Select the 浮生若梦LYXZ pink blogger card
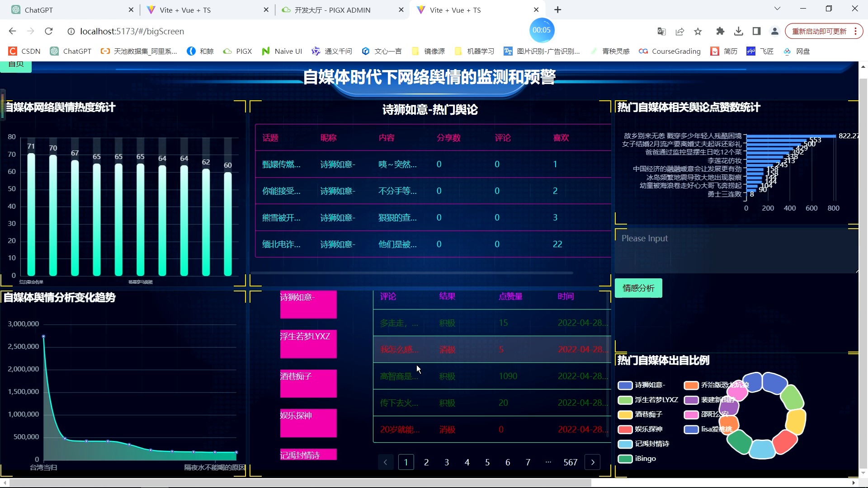The height and width of the screenshot is (488, 868). pyautogui.click(x=308, y=344)
